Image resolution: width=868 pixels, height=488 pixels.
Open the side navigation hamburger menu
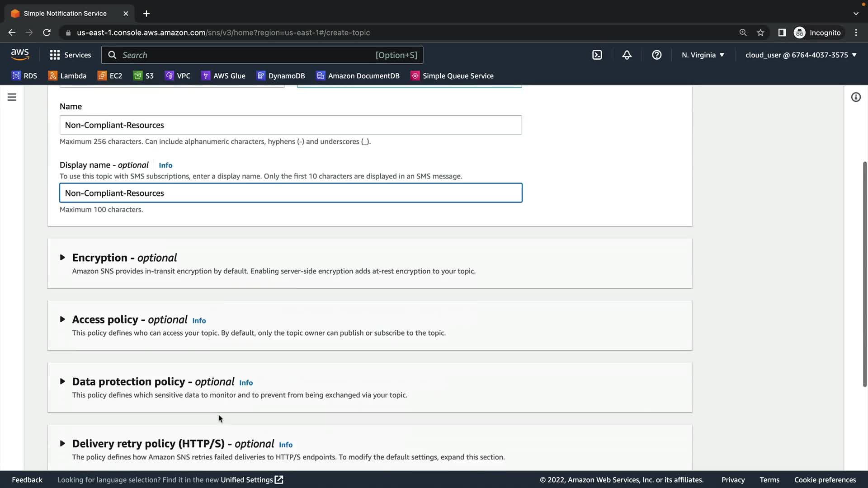[12, 97]
